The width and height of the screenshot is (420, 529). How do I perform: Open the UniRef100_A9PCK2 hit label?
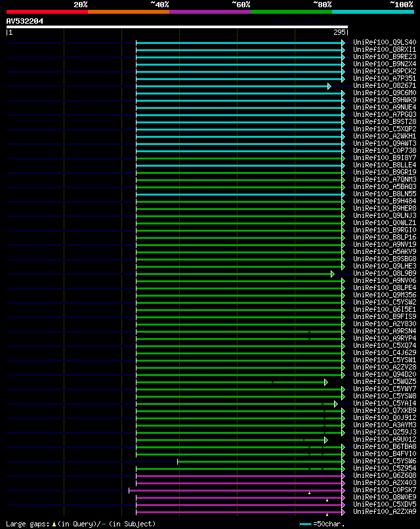pos(385,72)
